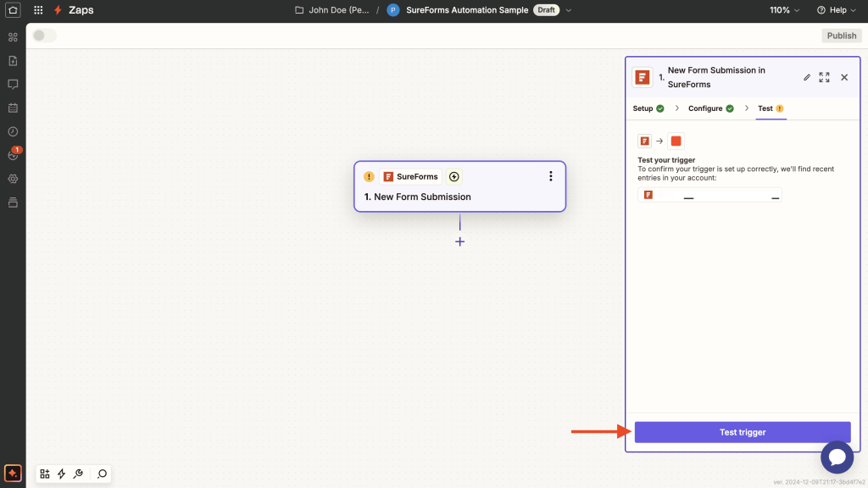The height and width of the screenshot is (488, 868).
Task: Switch to the Configure tab
Action: pos(710,108)
